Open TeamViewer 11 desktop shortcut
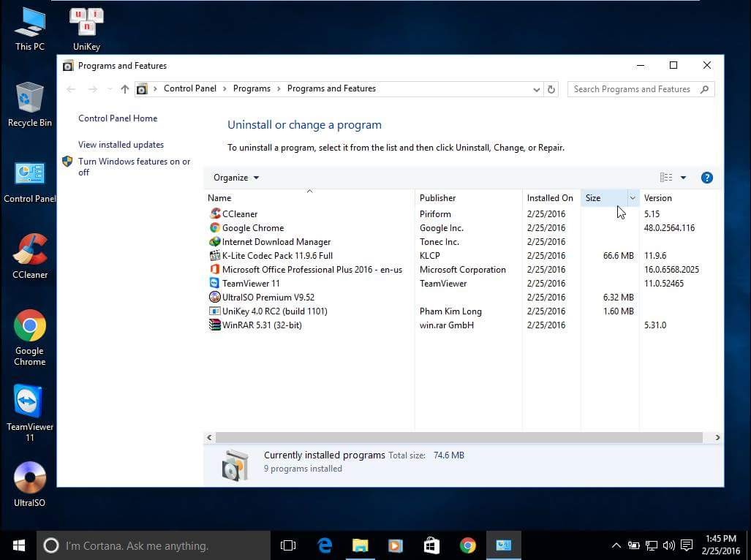Screen dimensions: 751x560 [x=30, y=412]
